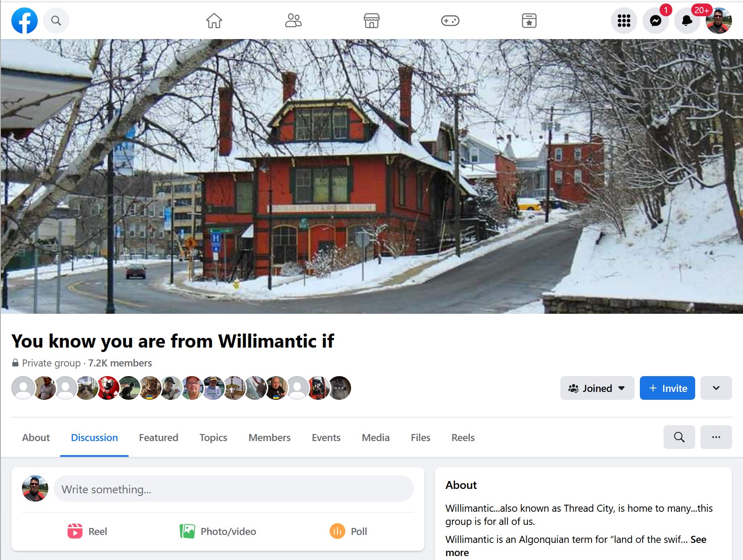Click See more in About section
743x560 pixels.
[x=698, y=539]
